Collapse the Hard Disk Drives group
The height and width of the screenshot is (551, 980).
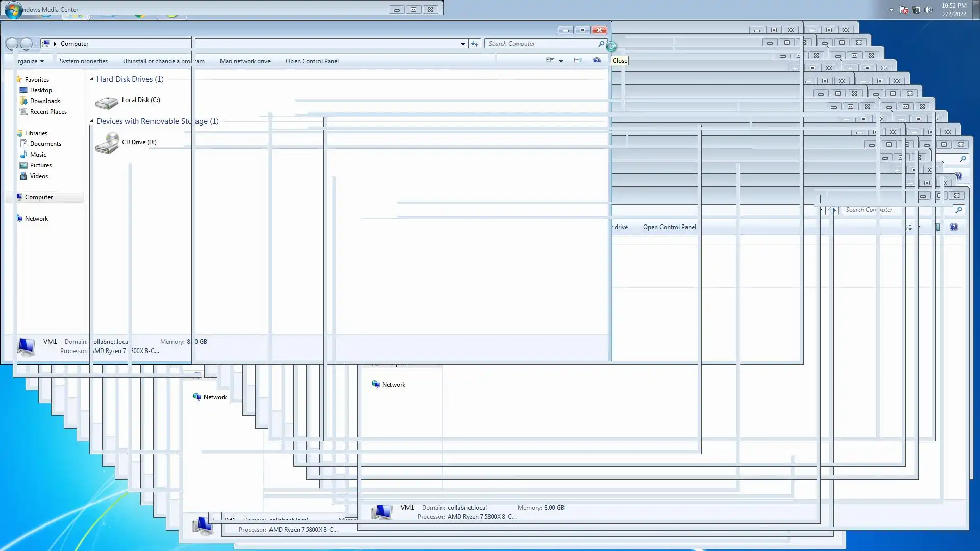[91, 79]
